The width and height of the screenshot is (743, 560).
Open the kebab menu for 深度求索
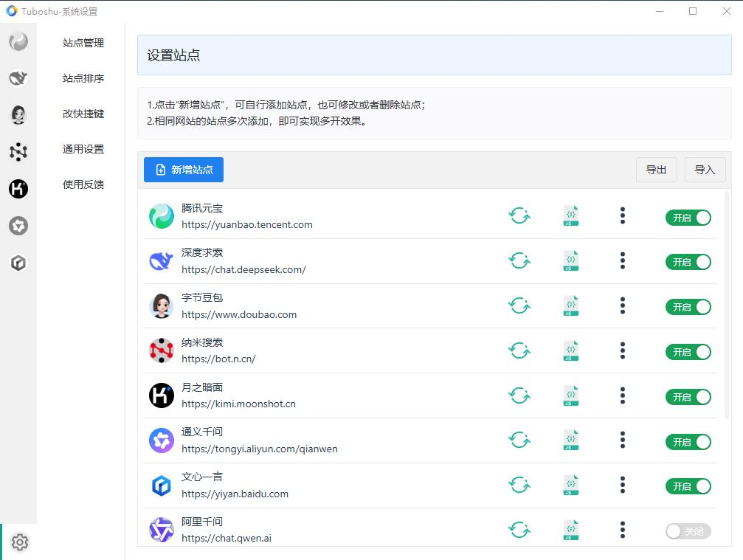[623, 261]
